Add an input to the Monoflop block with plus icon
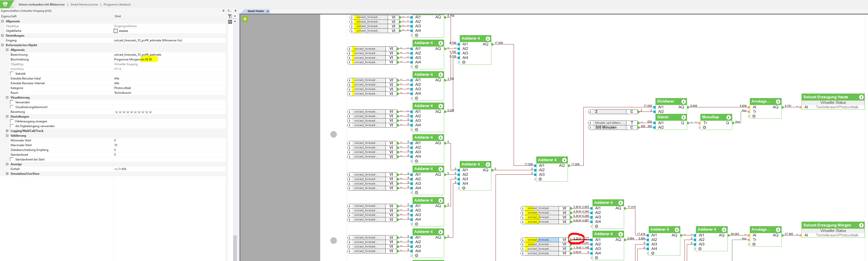The image size is (868, 261). [x=704, y=128]
